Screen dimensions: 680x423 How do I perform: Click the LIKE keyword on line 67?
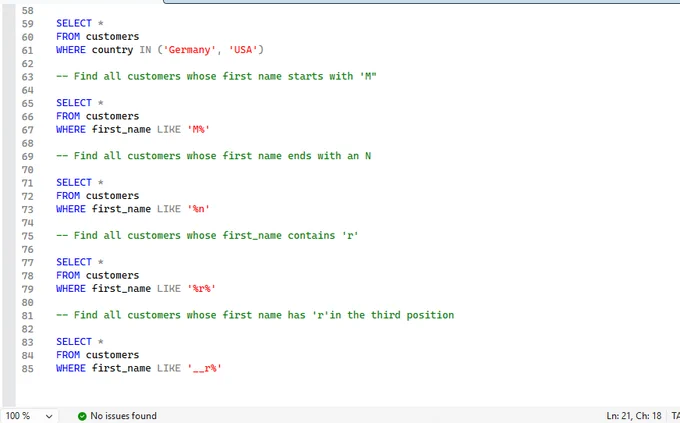coord(169,129)
